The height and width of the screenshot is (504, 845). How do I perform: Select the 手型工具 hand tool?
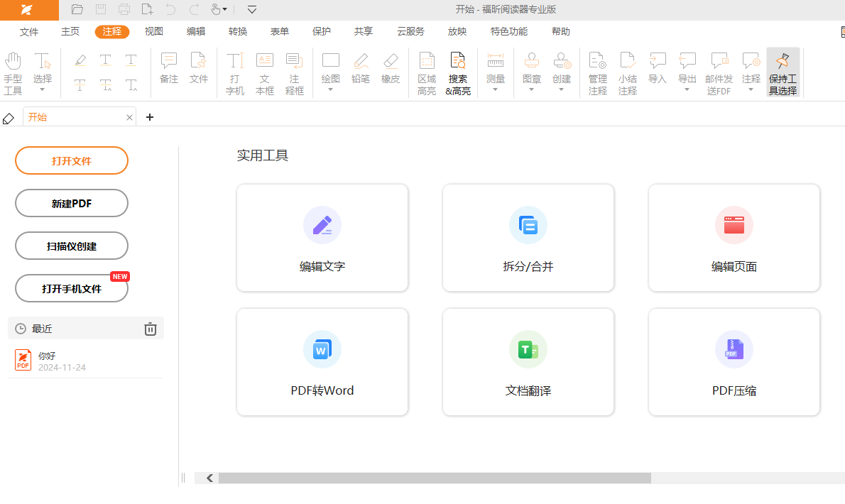(13, 72)
